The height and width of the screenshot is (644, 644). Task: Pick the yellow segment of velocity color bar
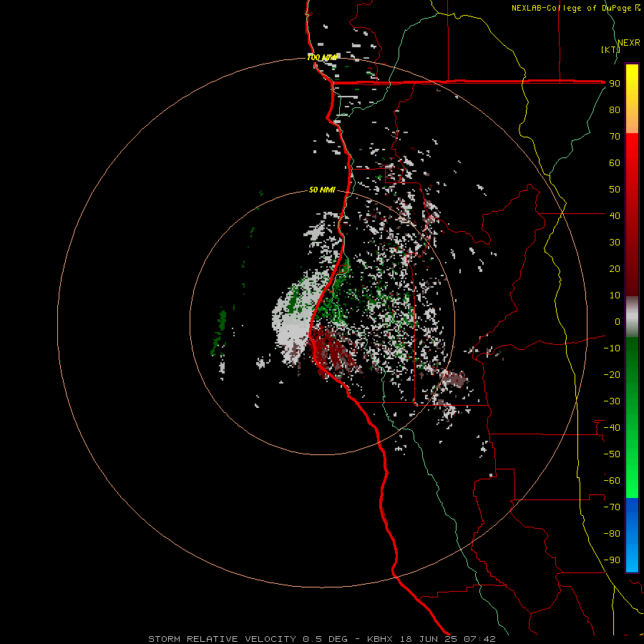click(632, 99)
